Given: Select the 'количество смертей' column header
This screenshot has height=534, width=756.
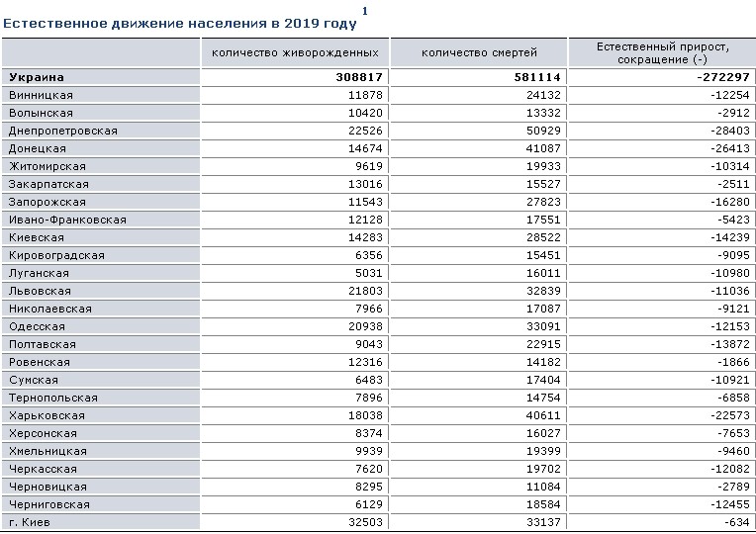Looking at the screenshot, I should pos(479,52).
